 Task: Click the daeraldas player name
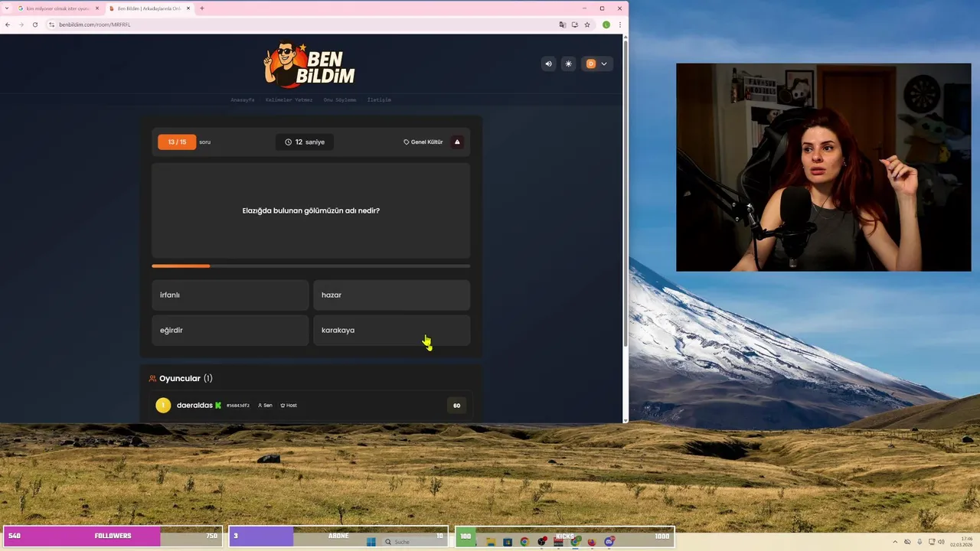pos(194,406)
